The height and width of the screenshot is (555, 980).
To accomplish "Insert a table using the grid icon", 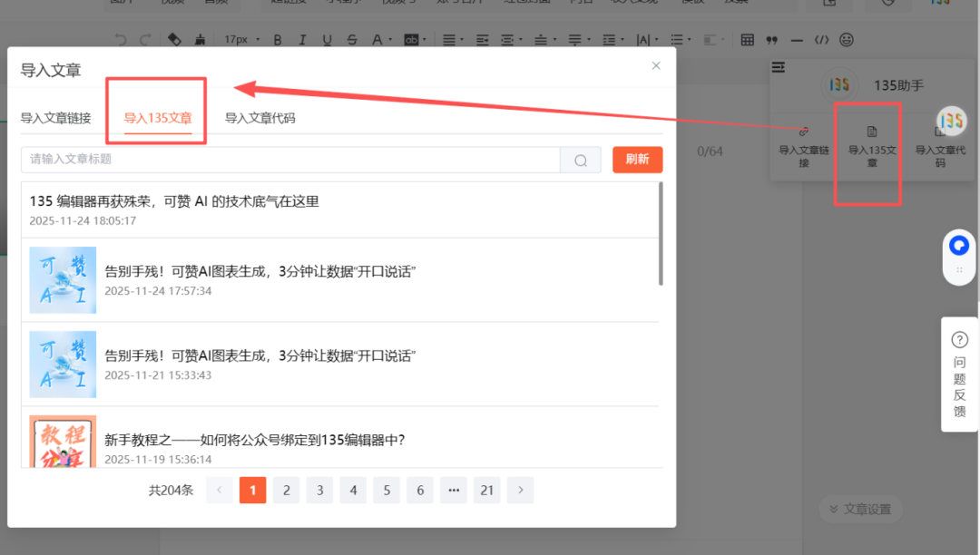I will coord(748,40).
